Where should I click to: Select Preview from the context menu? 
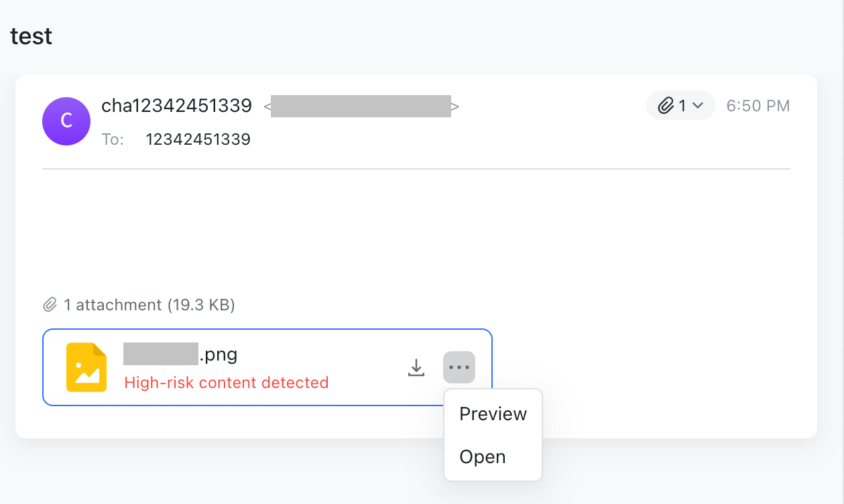pyautogui.click(x=493, y=414)
